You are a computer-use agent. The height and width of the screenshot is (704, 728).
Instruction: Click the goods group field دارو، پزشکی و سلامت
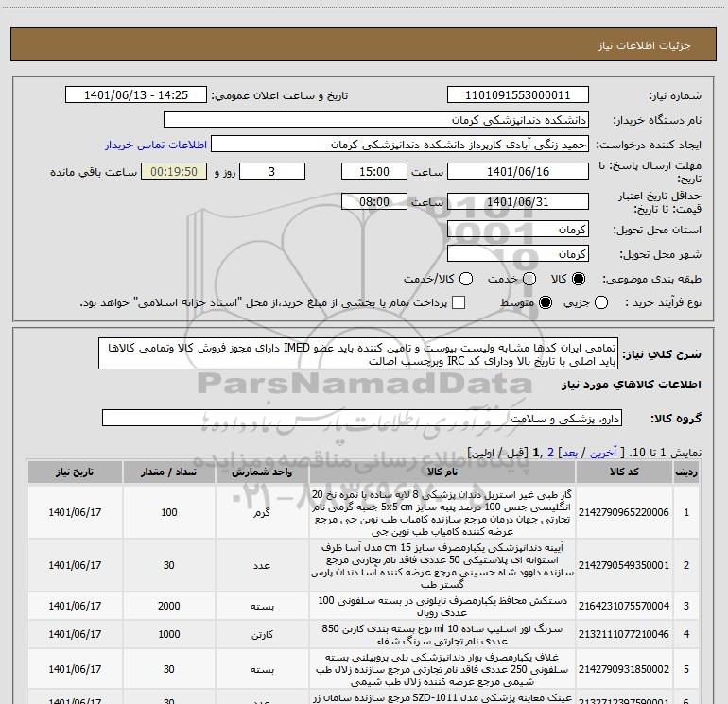pyautogui.click(x=362, y=418)
